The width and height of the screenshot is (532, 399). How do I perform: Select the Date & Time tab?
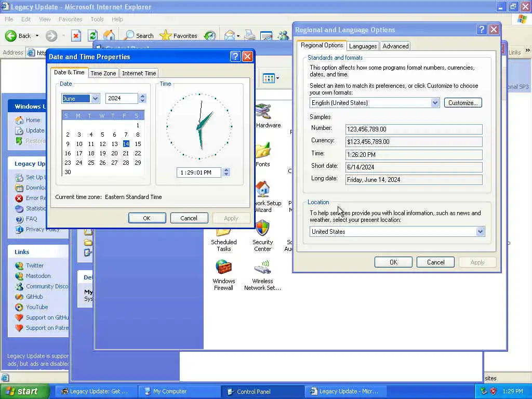(69, 72)
